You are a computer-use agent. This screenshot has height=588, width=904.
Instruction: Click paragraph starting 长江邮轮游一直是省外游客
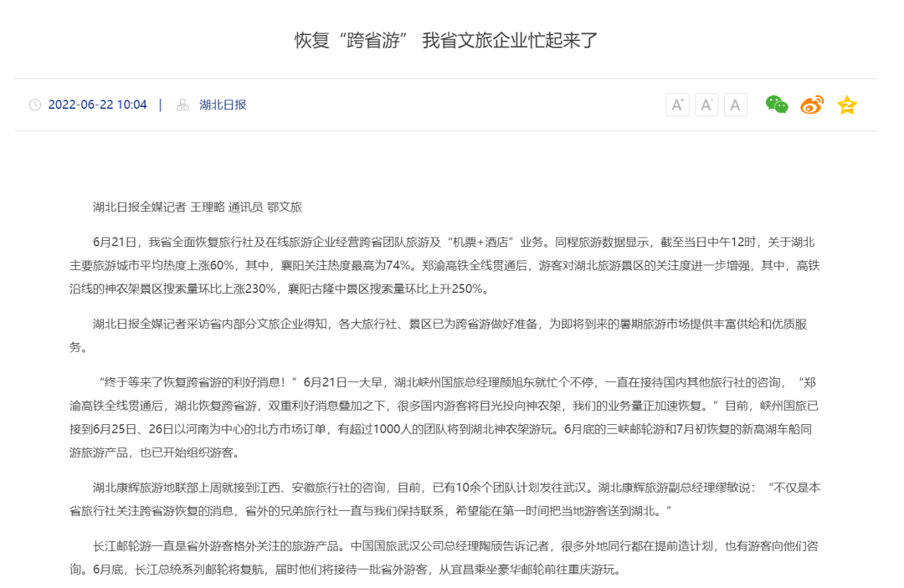coord(444,558)
